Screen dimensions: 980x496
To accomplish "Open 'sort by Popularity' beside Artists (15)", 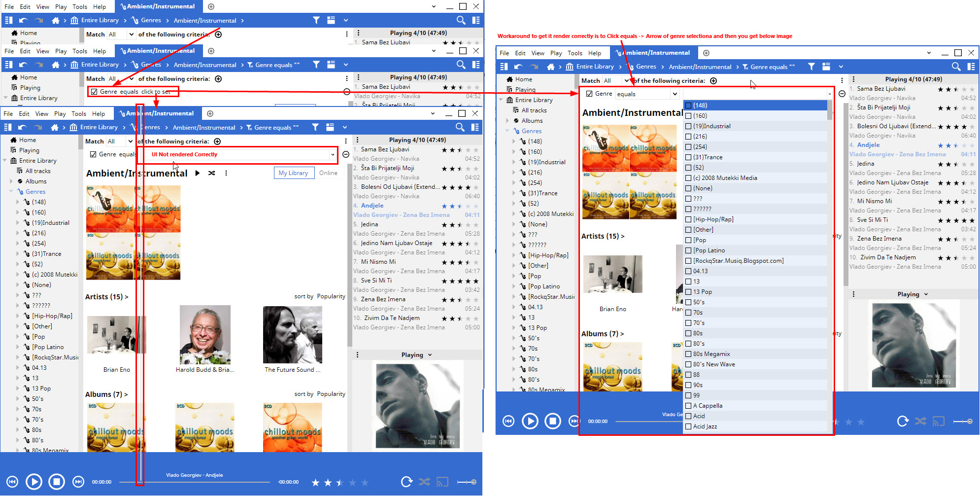I will [319, 296].
